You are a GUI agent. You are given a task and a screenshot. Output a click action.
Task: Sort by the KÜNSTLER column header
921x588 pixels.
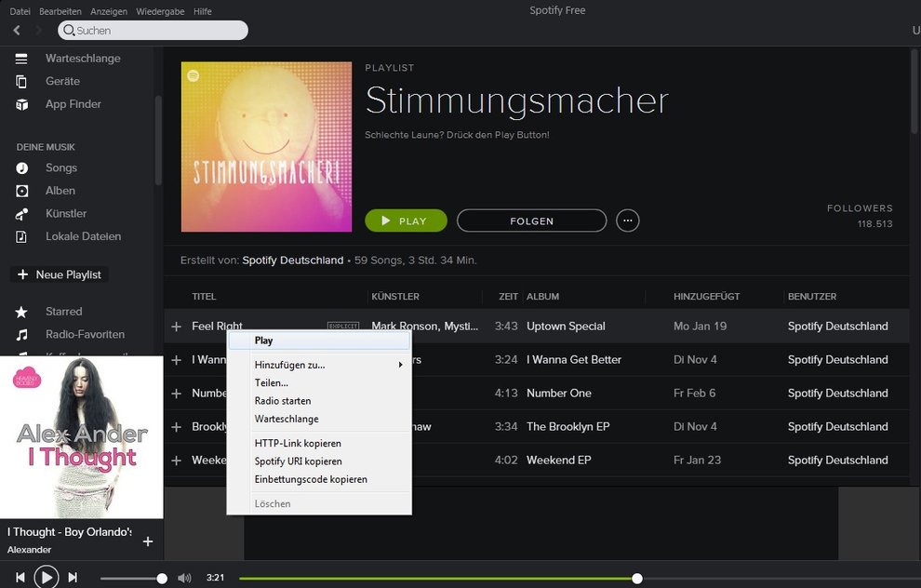coord(395,297)
